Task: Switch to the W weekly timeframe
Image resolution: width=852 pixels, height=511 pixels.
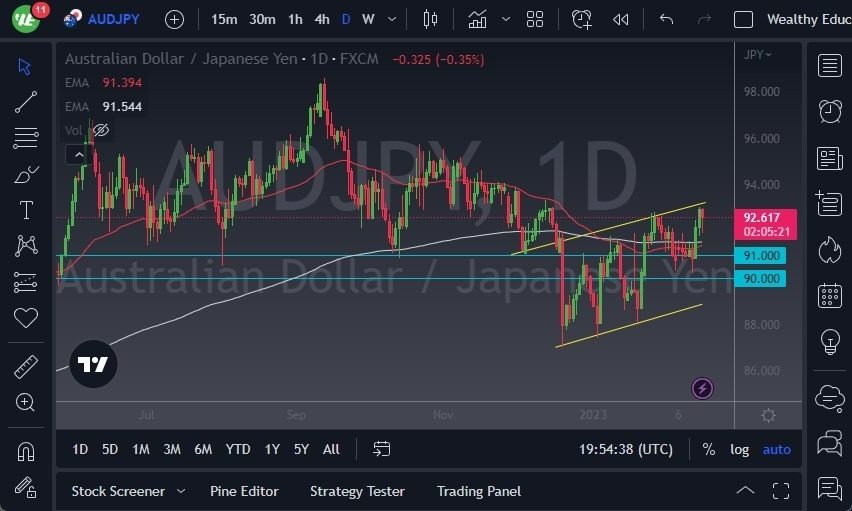Action: (x=368, y=20)
